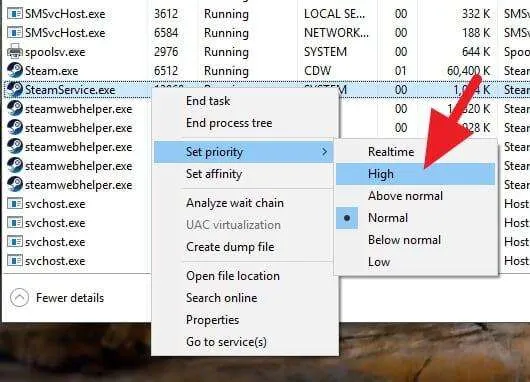
Task: Click the PID value 3612
Action: click(166, 14)
